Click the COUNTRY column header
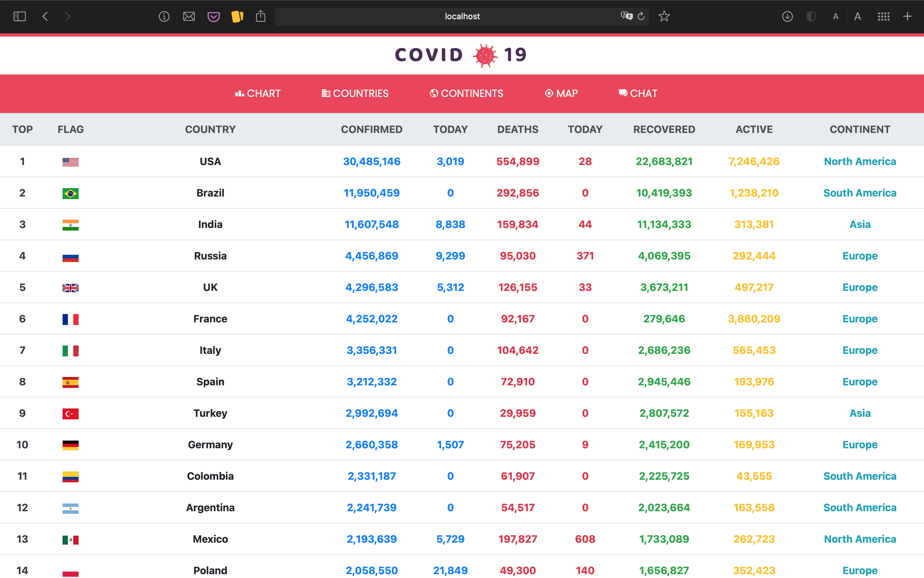 210,129
